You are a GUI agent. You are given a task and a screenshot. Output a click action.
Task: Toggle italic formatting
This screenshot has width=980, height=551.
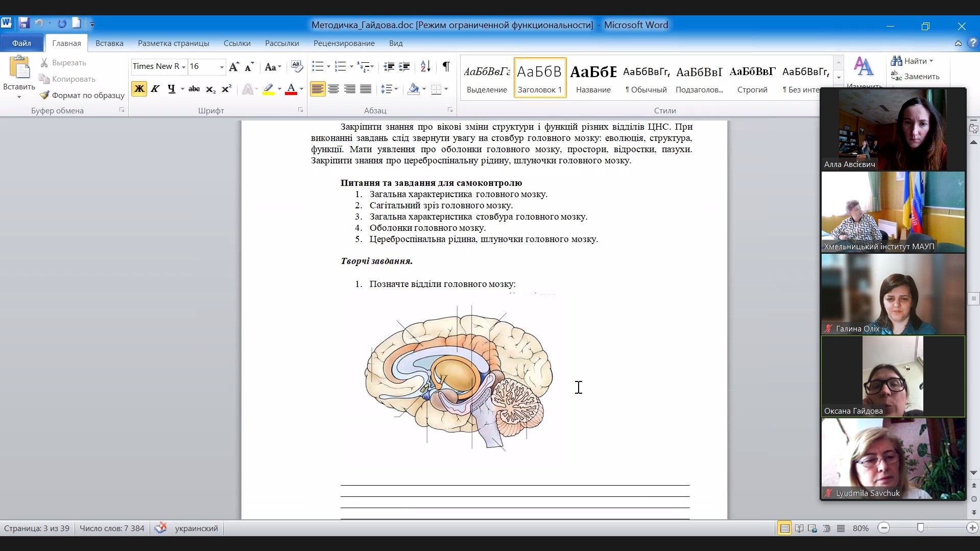pyautogui.click(x=155, y=89)
